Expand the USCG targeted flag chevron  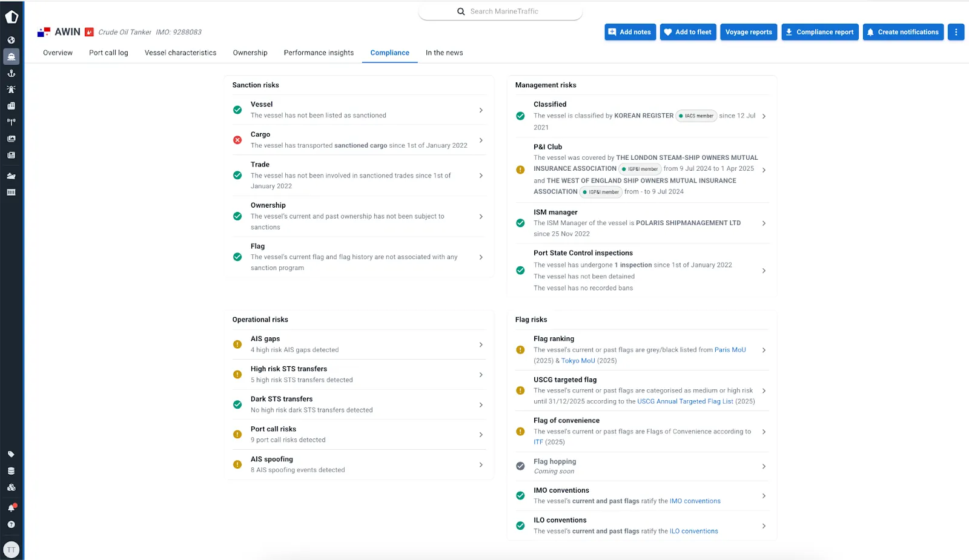(x=764, y=390)
